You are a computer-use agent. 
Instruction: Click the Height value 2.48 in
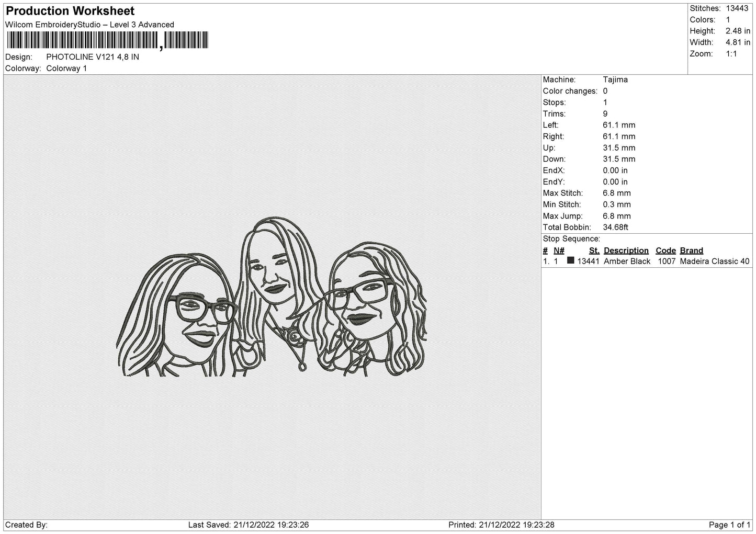pos(738,31)
